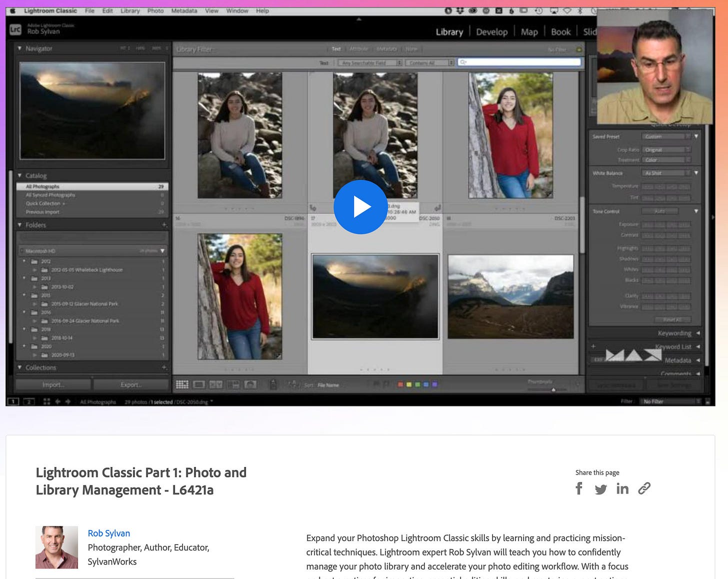This screenshot has width=728, height=579.
Task: Open the Contains All dropdown
Action: tap(429, 63)
